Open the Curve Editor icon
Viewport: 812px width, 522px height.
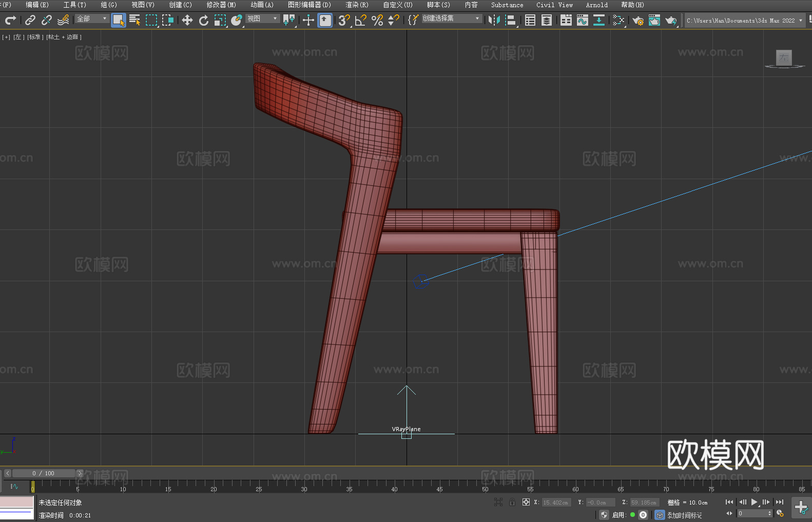tap(583, 20)
